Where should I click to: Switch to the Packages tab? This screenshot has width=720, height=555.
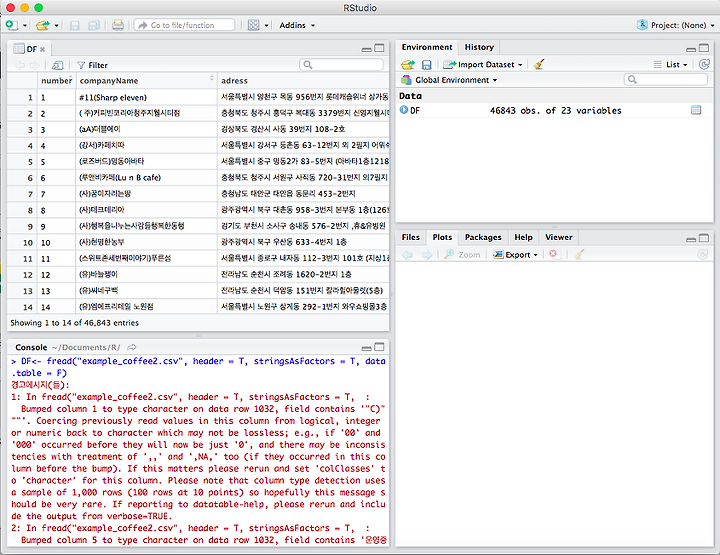click(x=483, y=237)
